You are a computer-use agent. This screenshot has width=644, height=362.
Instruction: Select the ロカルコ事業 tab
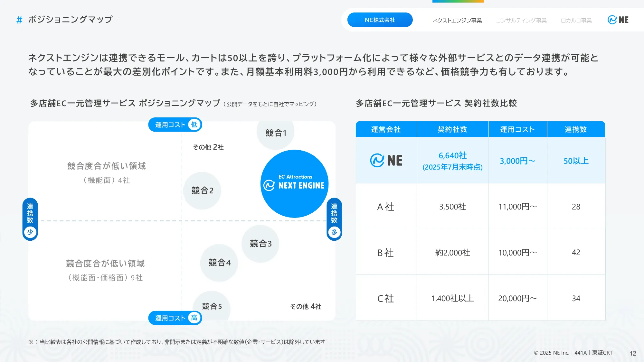pyautogui.click(x=576, y=20)
